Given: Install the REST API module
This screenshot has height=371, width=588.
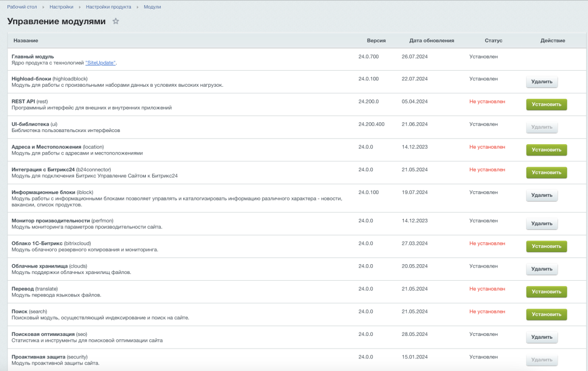Looking at the screenshot, I should 547,105.
